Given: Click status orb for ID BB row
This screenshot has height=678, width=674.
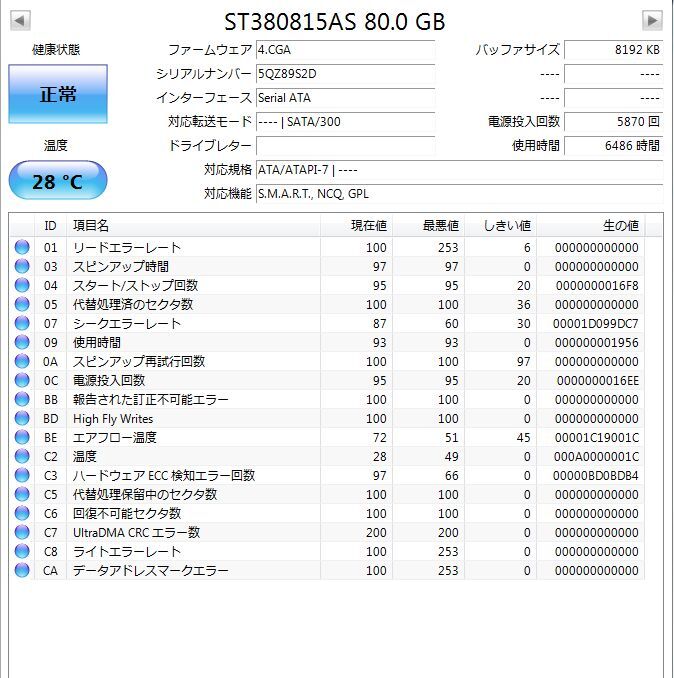Looking at the screenshot, I should point(22,399).
